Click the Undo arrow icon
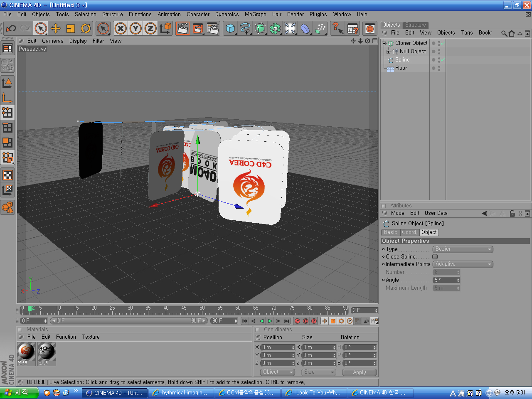Viewport: 532px width, 399px height. coord(11,29)
